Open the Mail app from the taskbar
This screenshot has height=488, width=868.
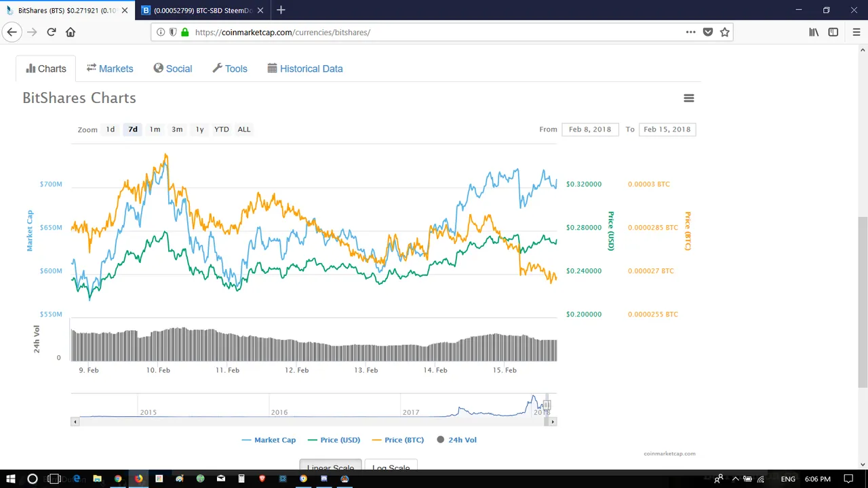click(x=221, y=479)
